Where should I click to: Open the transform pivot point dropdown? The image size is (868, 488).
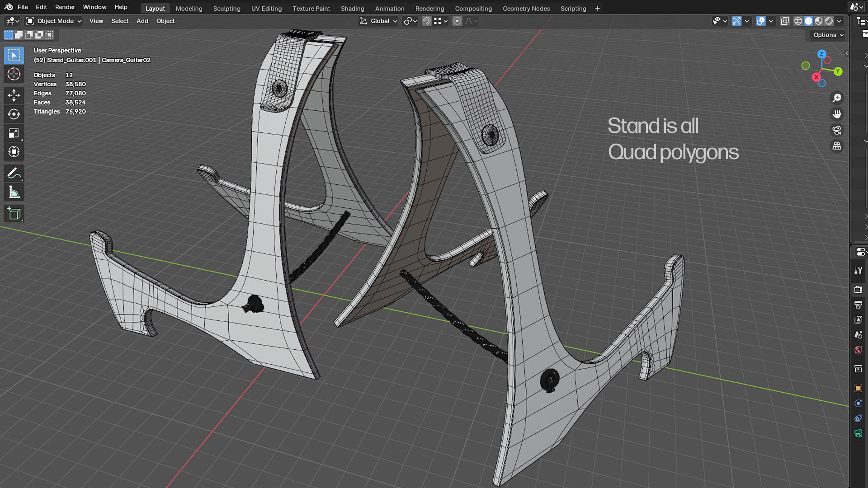[x=410, y=21]
